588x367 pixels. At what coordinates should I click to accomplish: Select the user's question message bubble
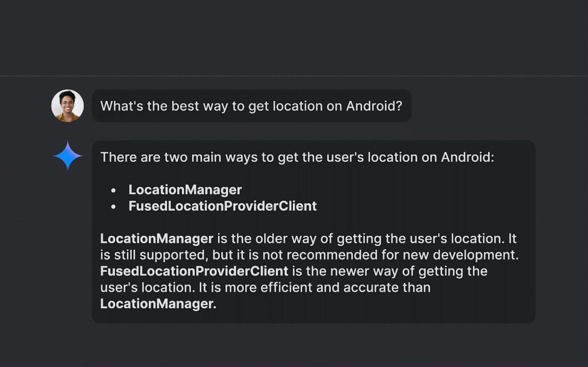(252, 106)
